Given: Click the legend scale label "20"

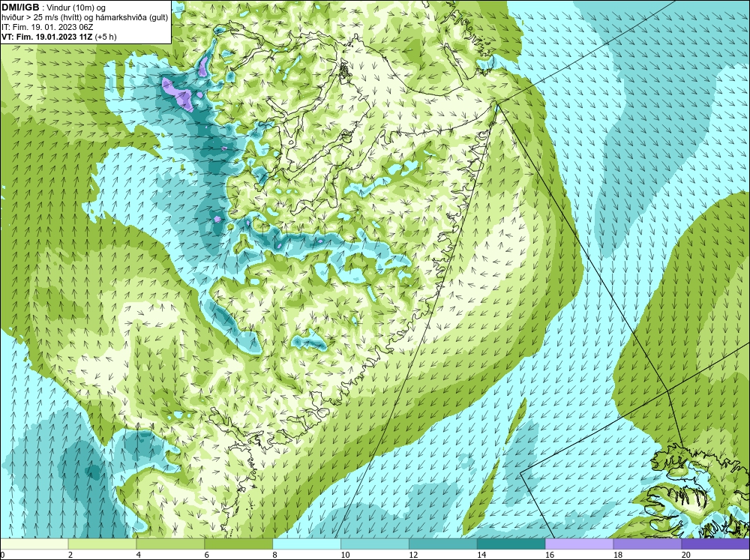Looking at the screenshot, I should coord(686,555).
